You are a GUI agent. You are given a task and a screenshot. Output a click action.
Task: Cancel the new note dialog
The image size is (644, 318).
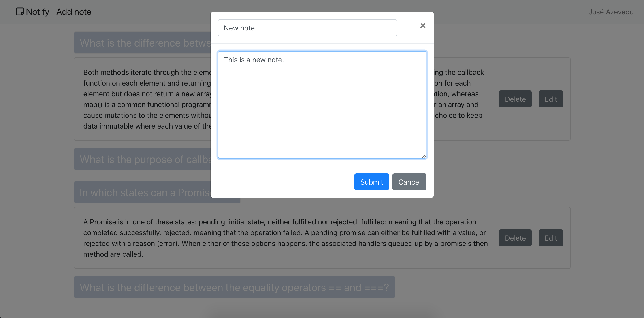[409, 182]
